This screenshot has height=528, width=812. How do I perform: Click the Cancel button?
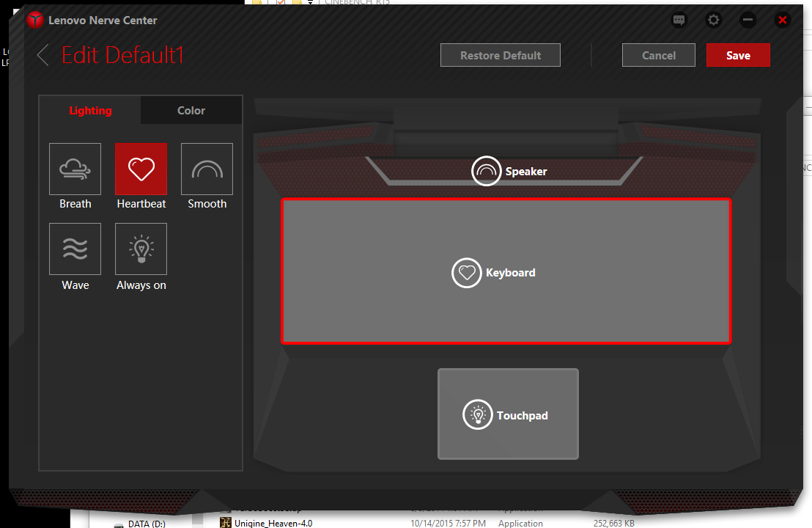tap(659, 55)
